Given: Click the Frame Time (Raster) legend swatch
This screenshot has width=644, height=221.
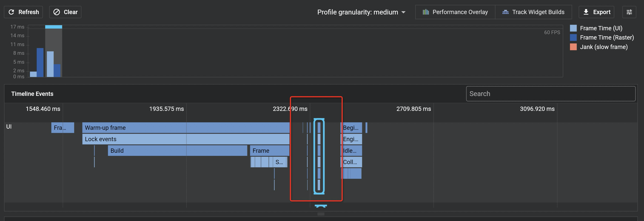Looking at the screenshot, I should (573, 37).
